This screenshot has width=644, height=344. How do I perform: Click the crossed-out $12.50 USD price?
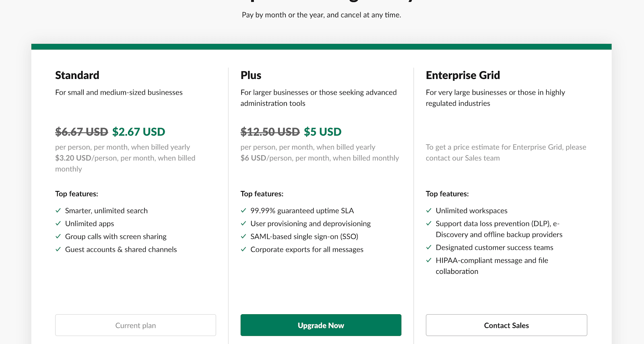(x=270, y=132)
